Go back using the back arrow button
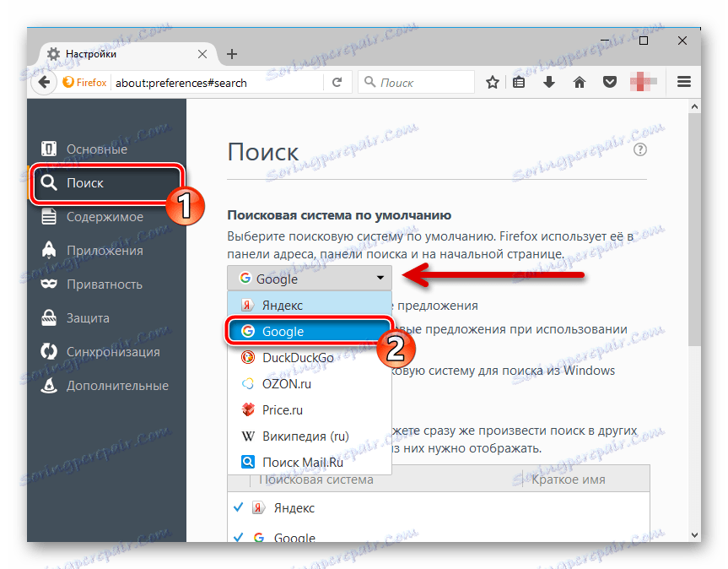 (x=44, y=83)
